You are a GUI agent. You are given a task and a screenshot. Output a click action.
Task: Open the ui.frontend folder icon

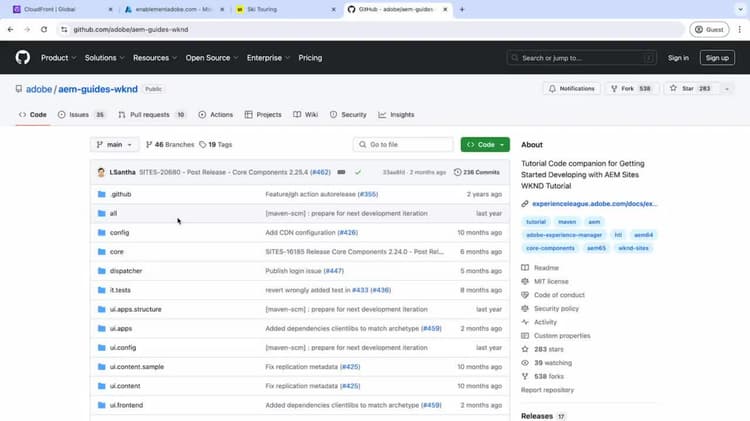pos(101,405)
